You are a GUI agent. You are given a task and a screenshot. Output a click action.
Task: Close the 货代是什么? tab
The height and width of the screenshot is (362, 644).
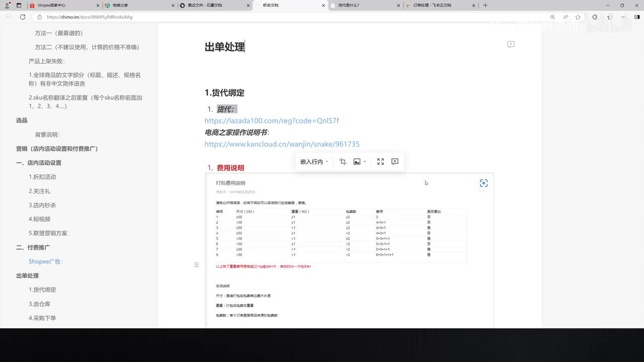[x=398, y=5]
